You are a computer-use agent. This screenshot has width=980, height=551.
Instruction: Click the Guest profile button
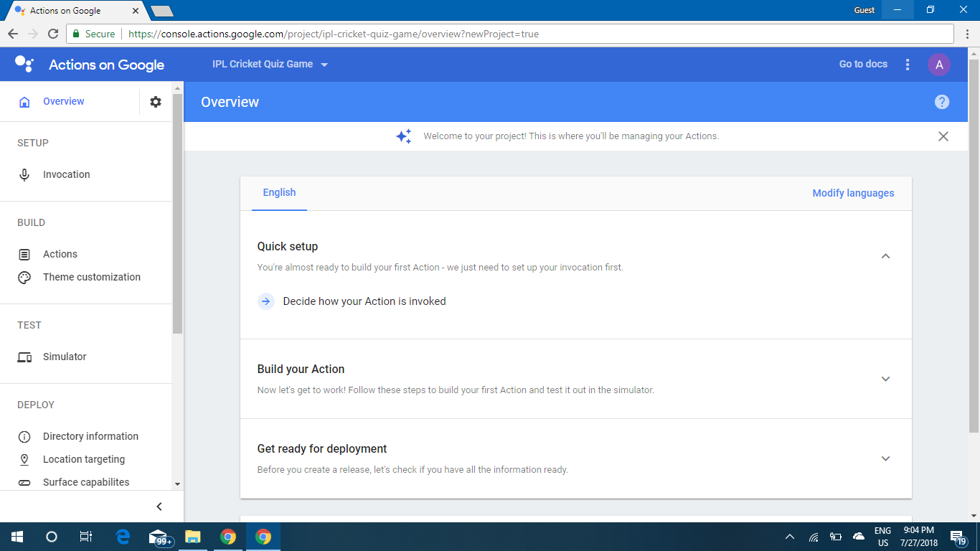(864, 10)
